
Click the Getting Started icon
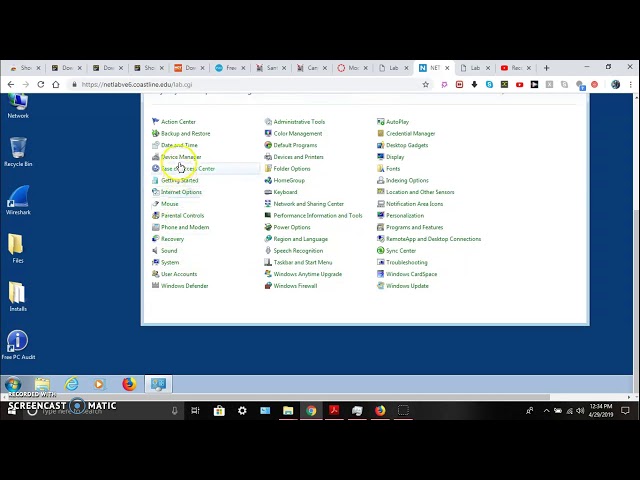tap(156, 180)
